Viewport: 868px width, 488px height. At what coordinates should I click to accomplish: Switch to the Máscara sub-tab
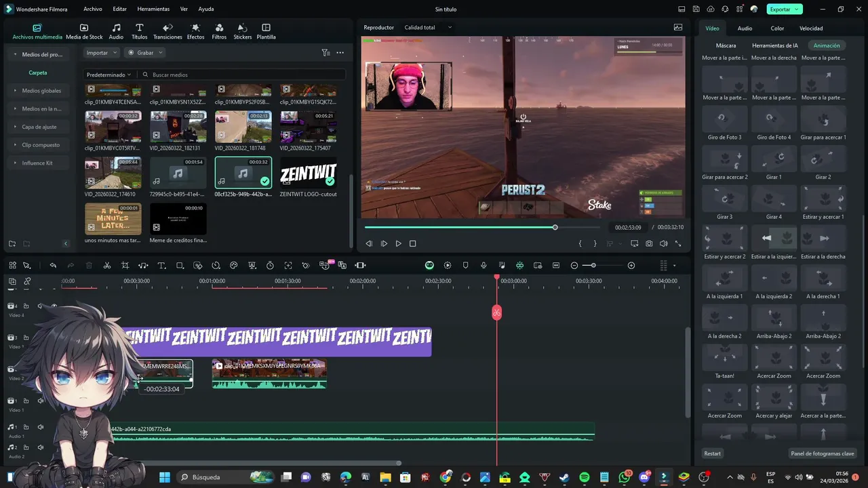coord(726,45)
